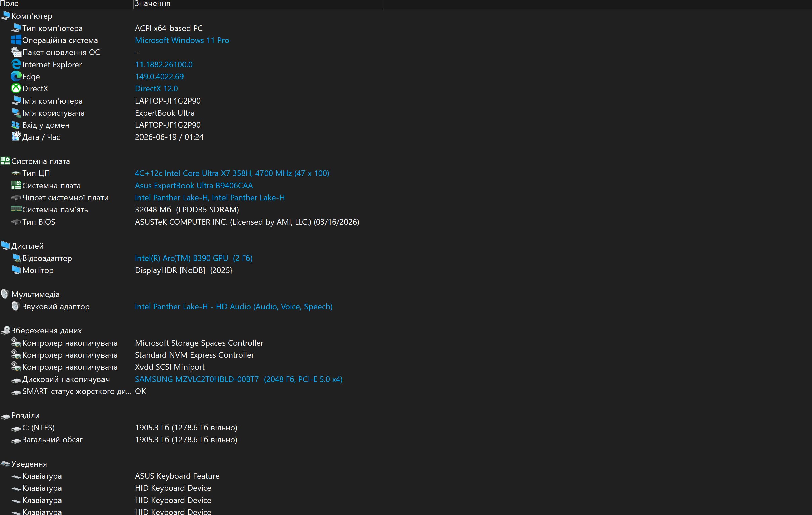
Task: Open the Microsoft Windows 11 Pro link
Action: (x=182, y=40)
